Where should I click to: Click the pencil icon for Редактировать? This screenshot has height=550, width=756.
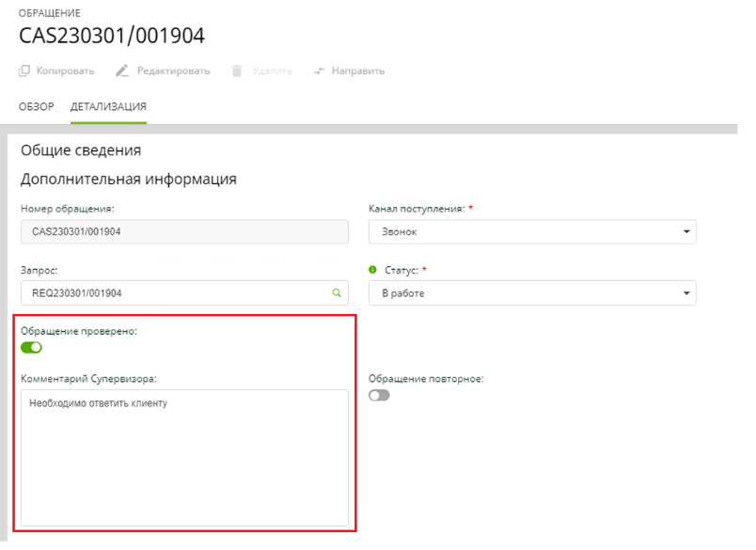point(121,71)
